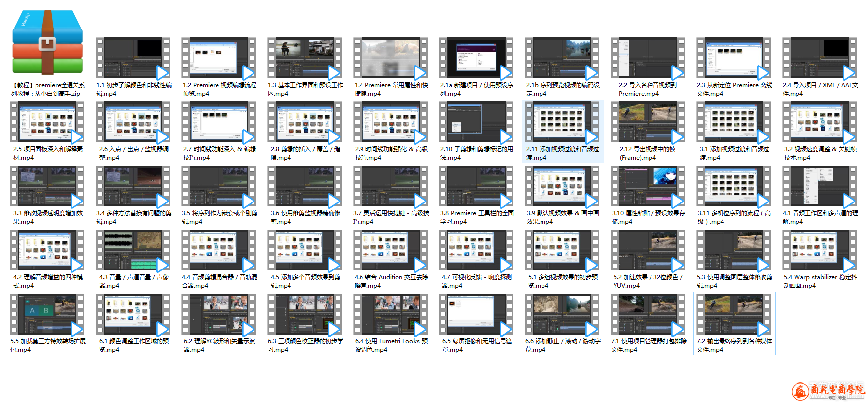
Task: Open 2.1b sequence preview codec settings video
Action: click(x=562, y=58)
